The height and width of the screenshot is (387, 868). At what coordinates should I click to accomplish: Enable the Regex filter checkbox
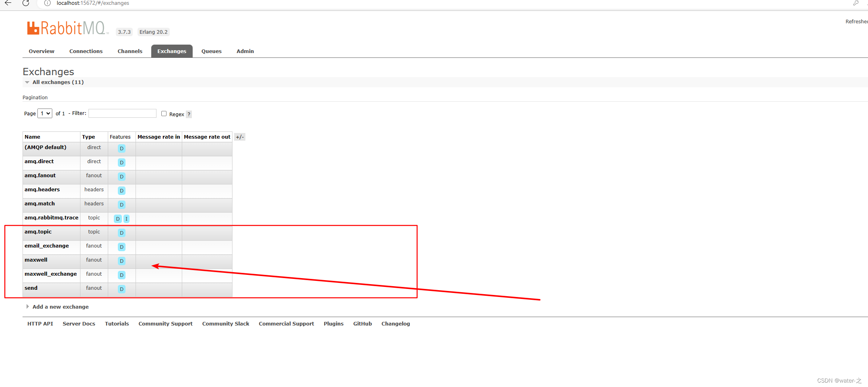click(x=164, y=114)
